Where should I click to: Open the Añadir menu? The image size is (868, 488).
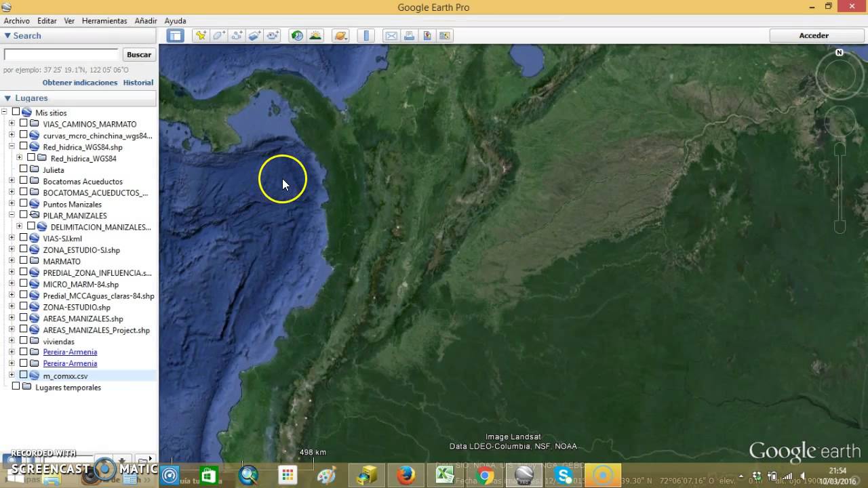pos(146,21)
